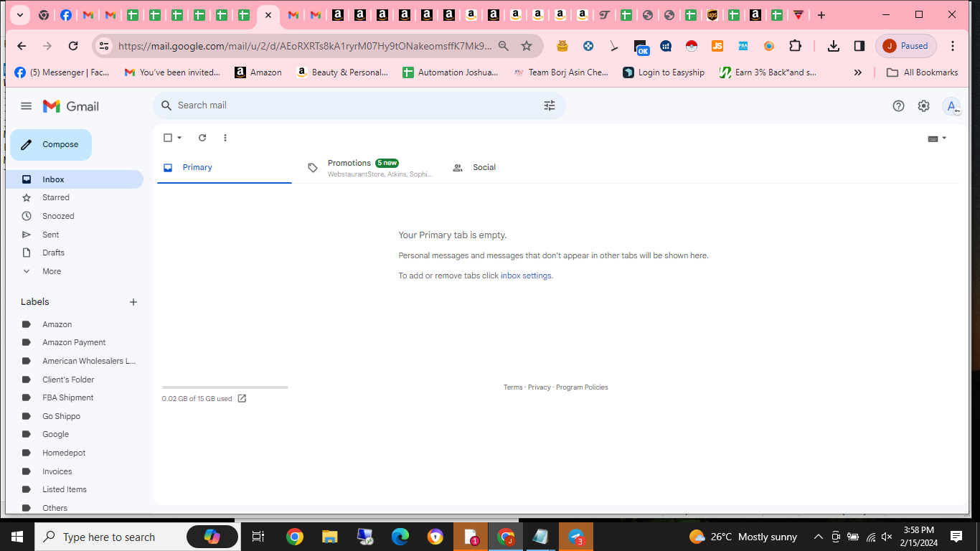The width and height of the screenshot is (980, 551).
Task: Toggle the Chrome side panel icon
Action: tap(859, 46)
